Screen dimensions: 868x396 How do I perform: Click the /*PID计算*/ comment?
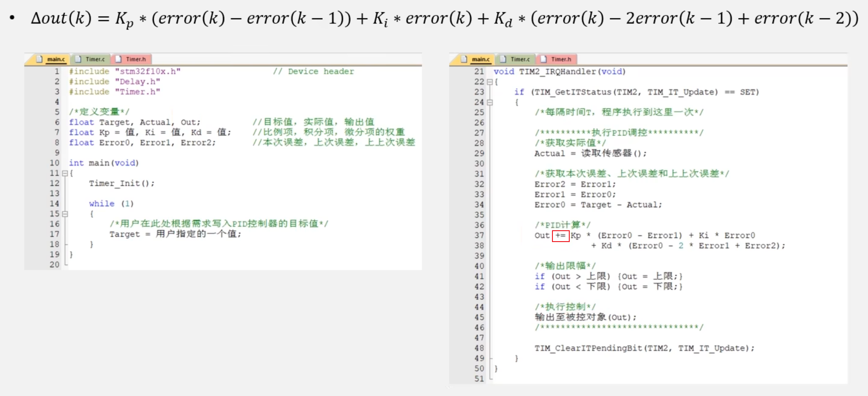(x=563, y=225)
